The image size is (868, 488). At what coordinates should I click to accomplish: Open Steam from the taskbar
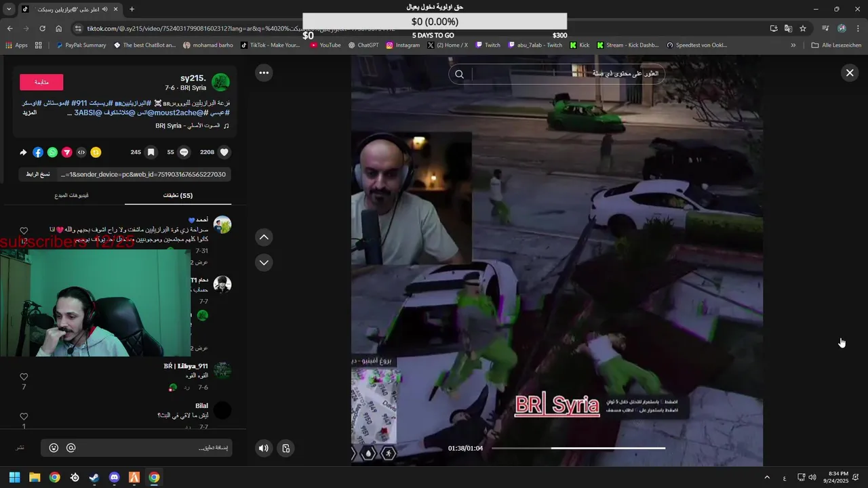point(94,477)
